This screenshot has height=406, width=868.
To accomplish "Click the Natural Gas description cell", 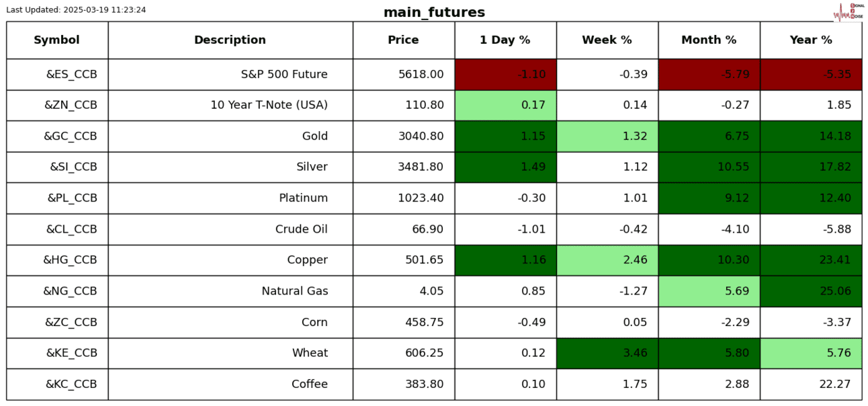I will (294, 291).
